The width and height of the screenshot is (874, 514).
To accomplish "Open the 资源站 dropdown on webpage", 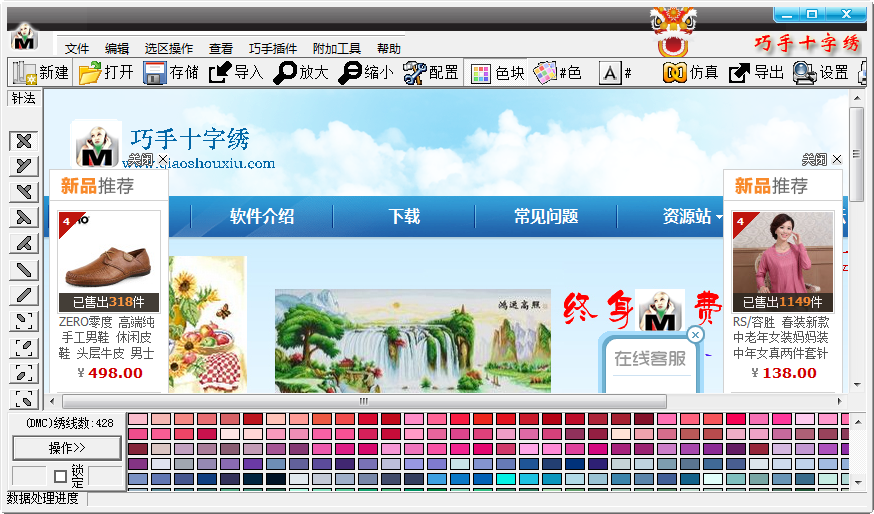I will 692,216.
